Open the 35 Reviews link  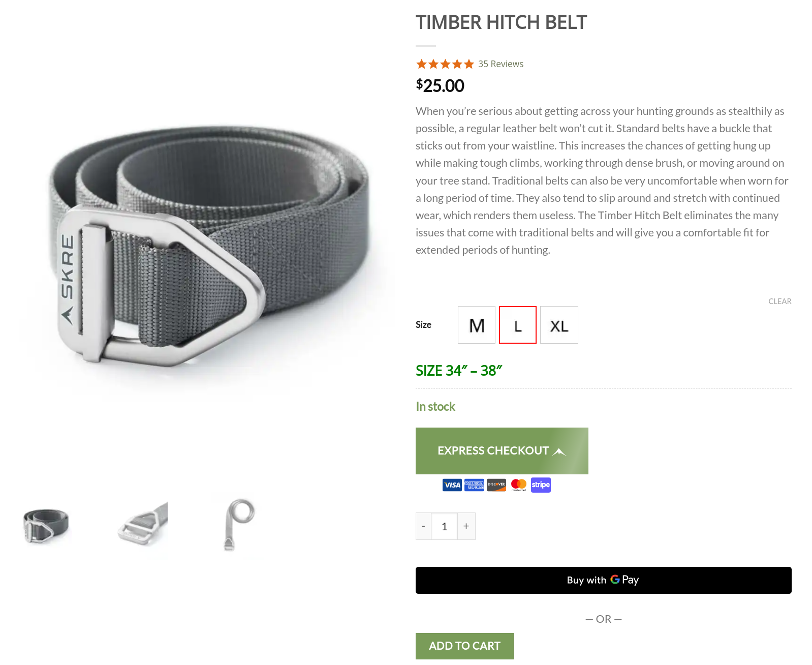pos(501,64)
